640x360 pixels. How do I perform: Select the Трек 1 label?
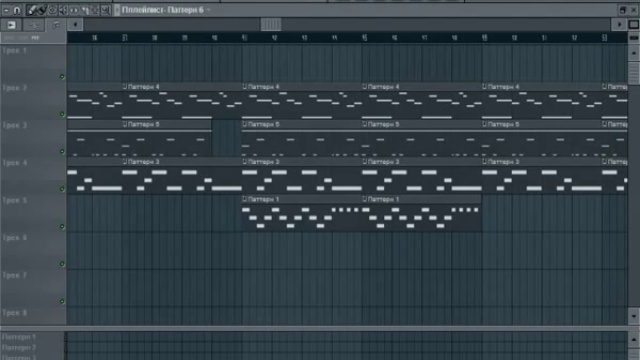(15, 51)
